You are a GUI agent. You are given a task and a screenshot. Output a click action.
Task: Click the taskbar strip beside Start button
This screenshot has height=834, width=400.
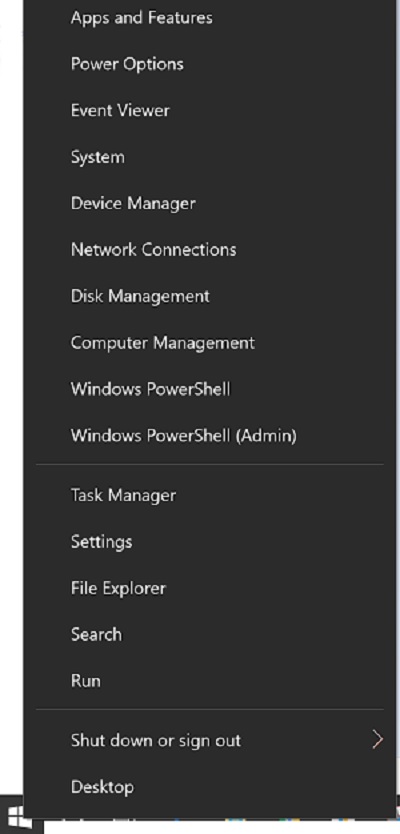(x=221, y=826)
